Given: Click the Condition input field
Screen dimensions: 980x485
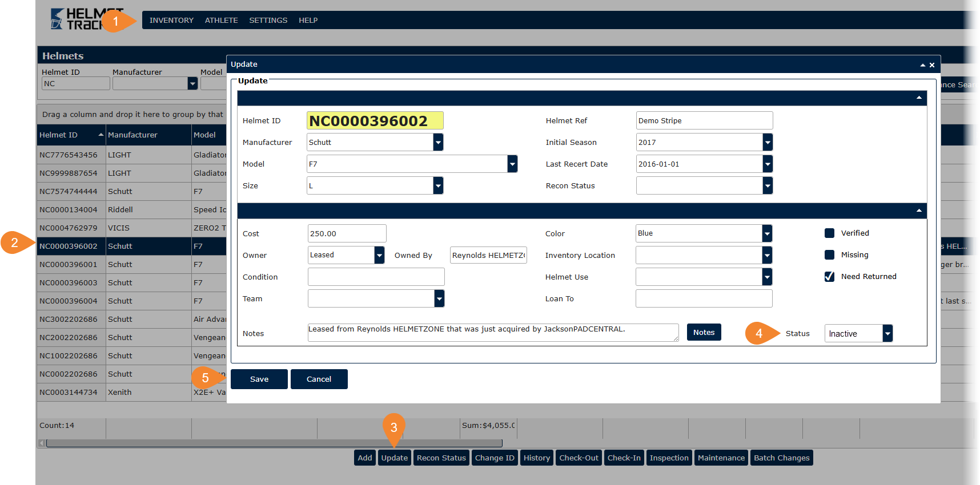Looking at the screenshot, I should [376, 277].
